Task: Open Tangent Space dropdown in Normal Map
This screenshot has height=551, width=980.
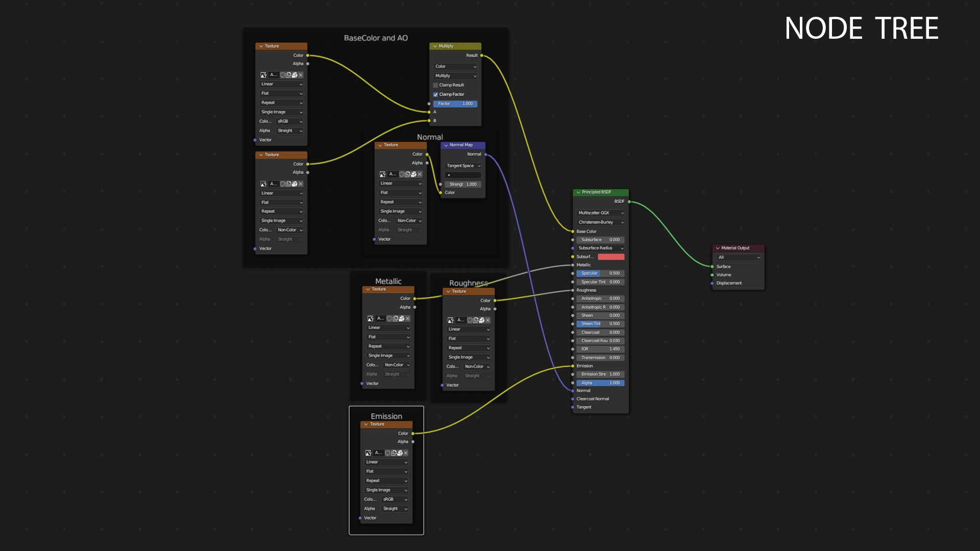Action: click(463, 166)
